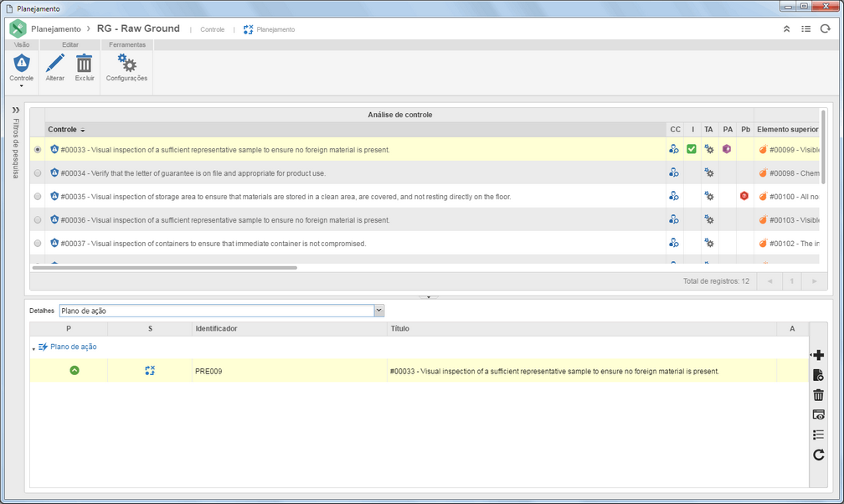
Task: Click the CC icon in row #00033
Action: click(674, 149)
